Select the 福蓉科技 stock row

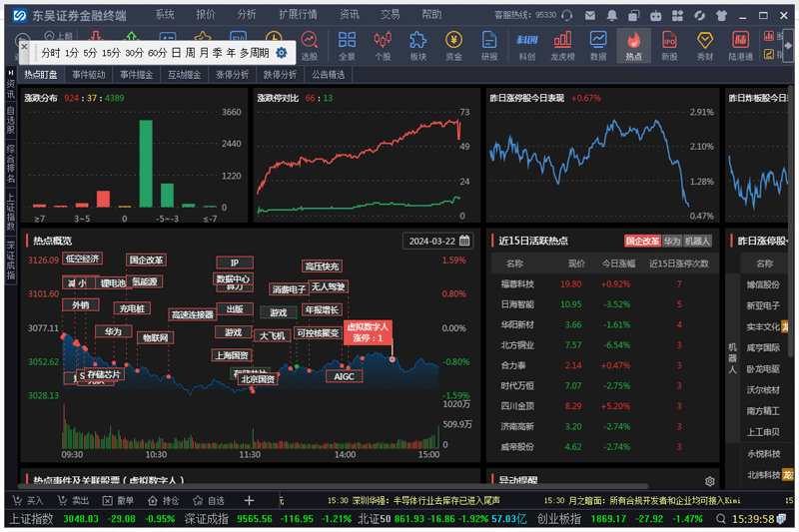click(x=604, y=284)
